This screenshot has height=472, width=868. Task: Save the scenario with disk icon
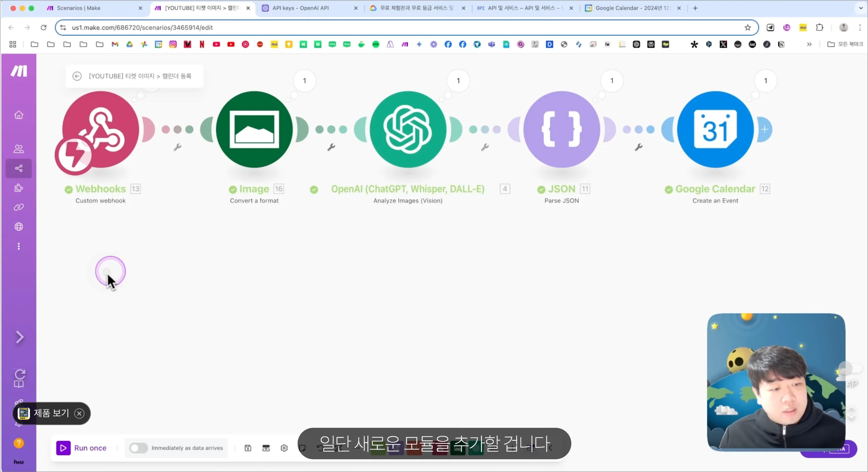(x=248, y=448)
